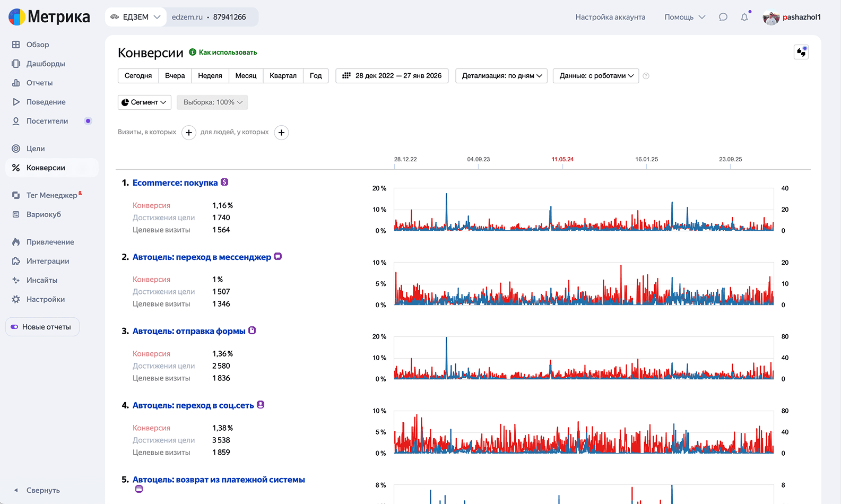Expand the Сегмент dropdown
Screen dimensions: 841x504
(144, 102)
